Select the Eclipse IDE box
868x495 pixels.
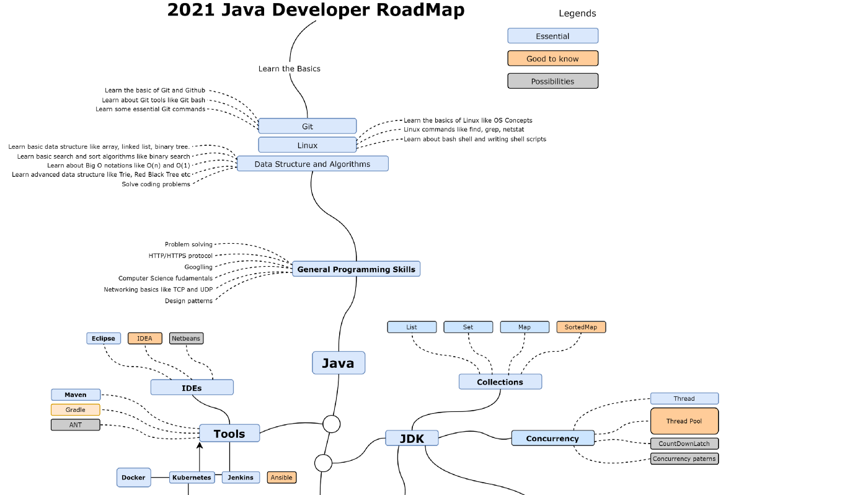pyautogui.click(x=103, y=338)
